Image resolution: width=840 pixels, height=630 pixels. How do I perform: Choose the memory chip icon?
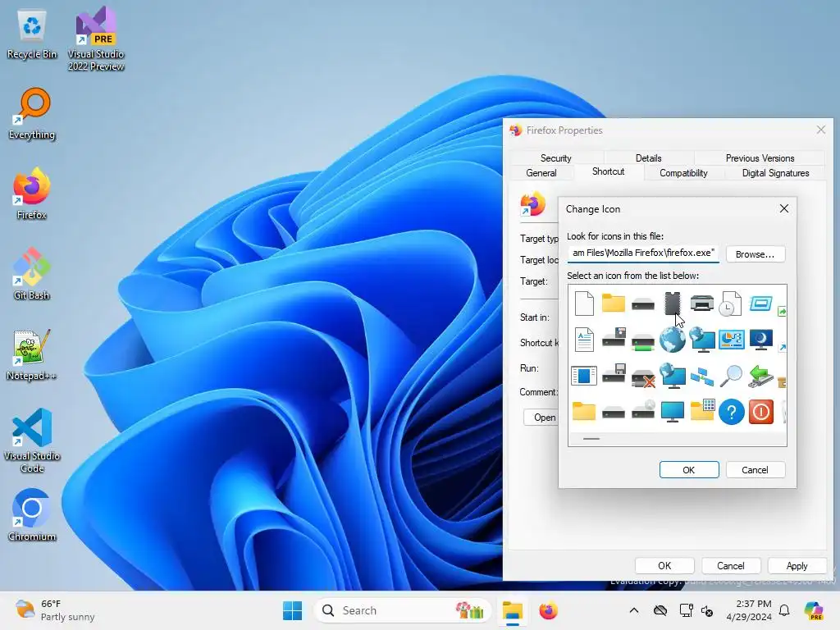(x=672, y=304)
